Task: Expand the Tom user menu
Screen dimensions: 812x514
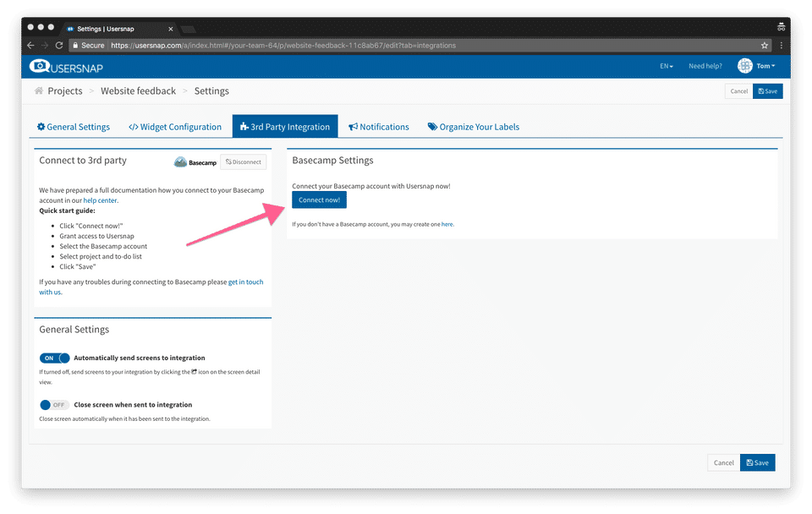Action: pyautogui.click(x=766, y=66)
